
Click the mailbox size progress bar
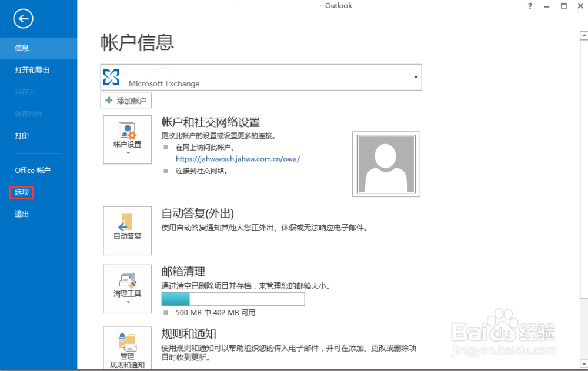point(233,299)
